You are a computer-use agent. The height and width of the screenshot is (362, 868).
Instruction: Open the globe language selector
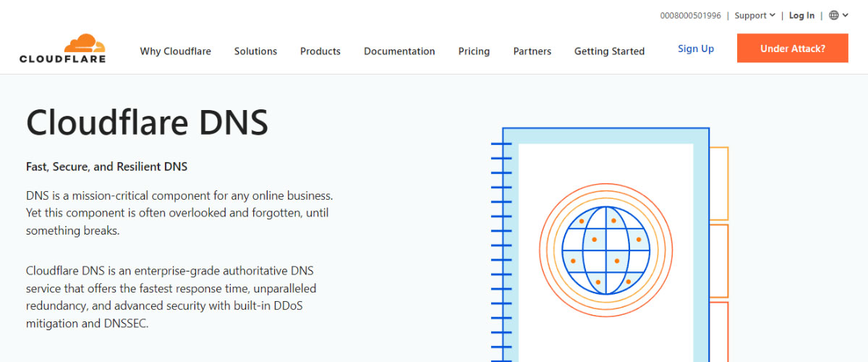click(x=834, y=15)
